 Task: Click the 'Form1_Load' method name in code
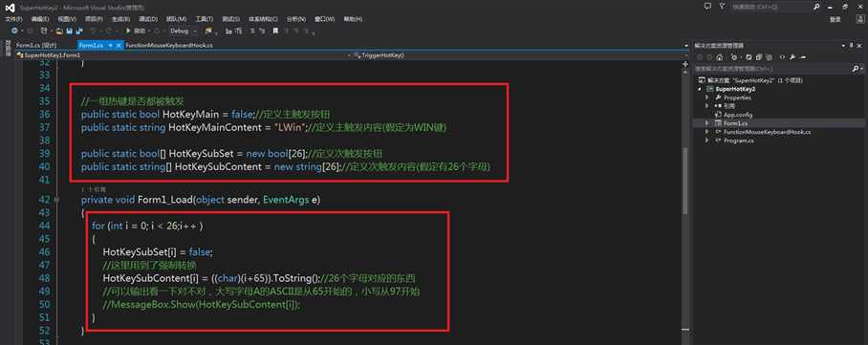165,200
